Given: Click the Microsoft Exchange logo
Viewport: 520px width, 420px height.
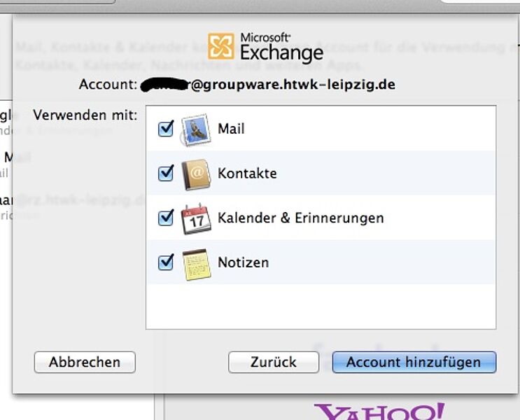Looking at the screenshot, I should click(x=266, y=47).
